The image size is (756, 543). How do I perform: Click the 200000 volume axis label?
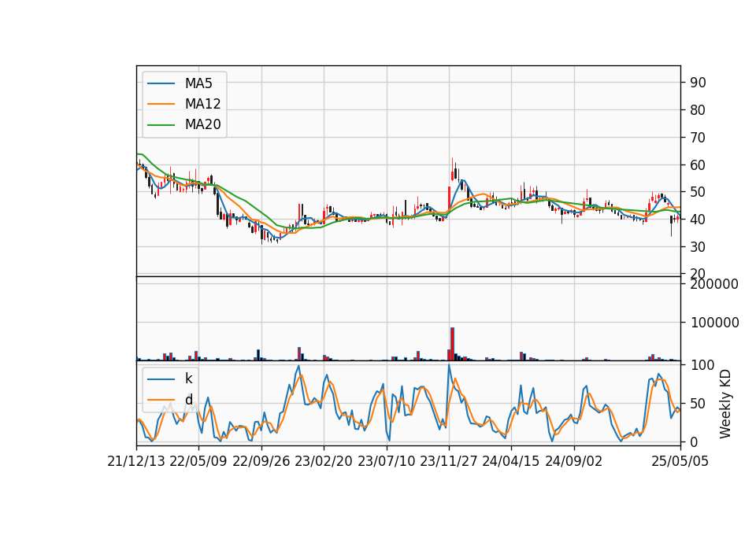714,284
